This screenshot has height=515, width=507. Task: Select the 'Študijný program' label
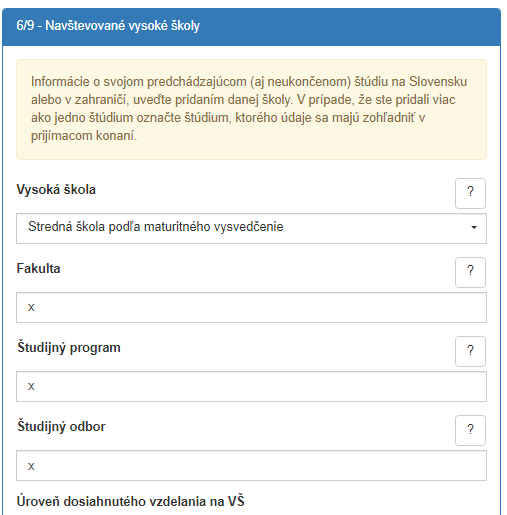click(x=69, y=348)
